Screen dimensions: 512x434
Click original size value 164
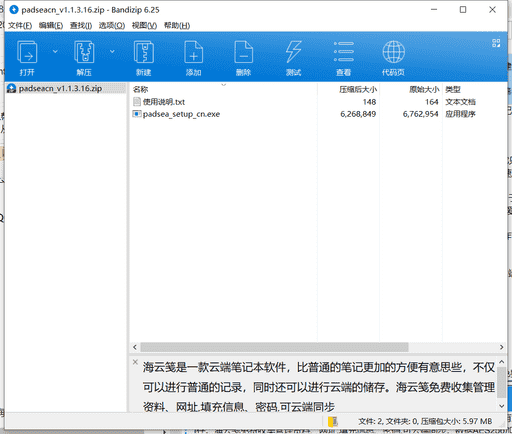click(431, 102)
